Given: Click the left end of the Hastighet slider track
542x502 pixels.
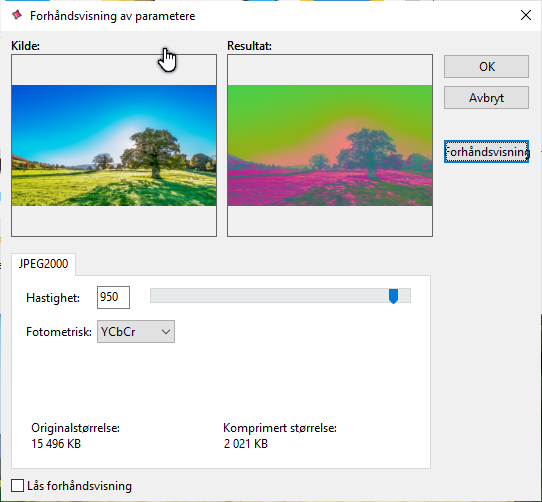Looking at the screenshot, I should pos(153,296).
